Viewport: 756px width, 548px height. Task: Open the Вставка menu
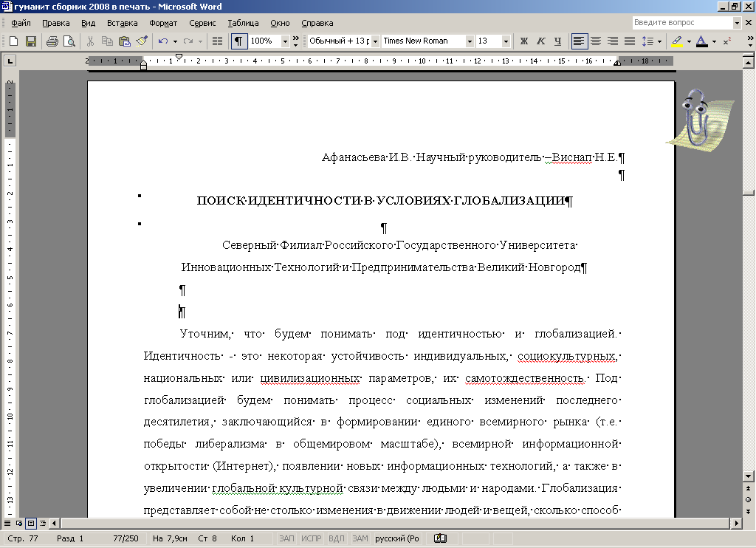(x=122, y=23)
